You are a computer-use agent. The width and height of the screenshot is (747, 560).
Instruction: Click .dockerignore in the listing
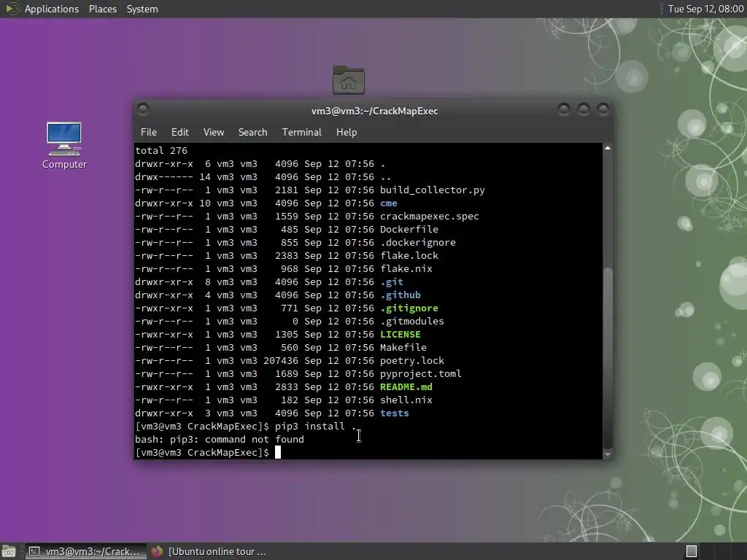[418, 242]
